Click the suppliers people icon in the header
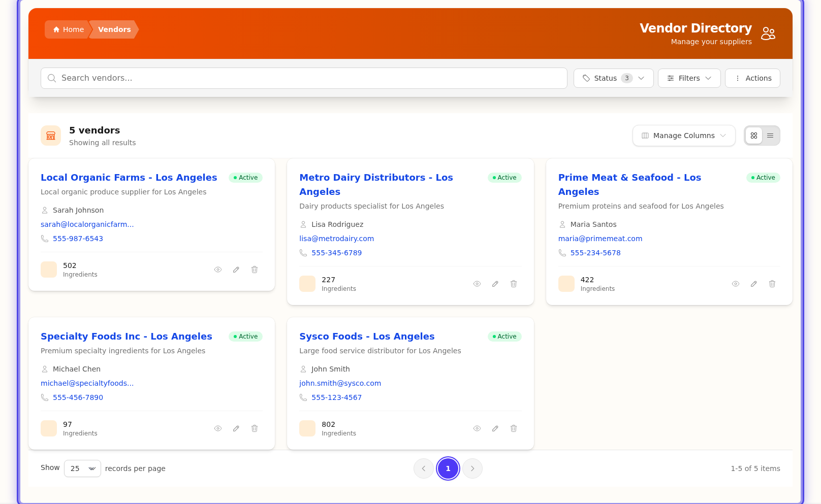 click(768, 33)
